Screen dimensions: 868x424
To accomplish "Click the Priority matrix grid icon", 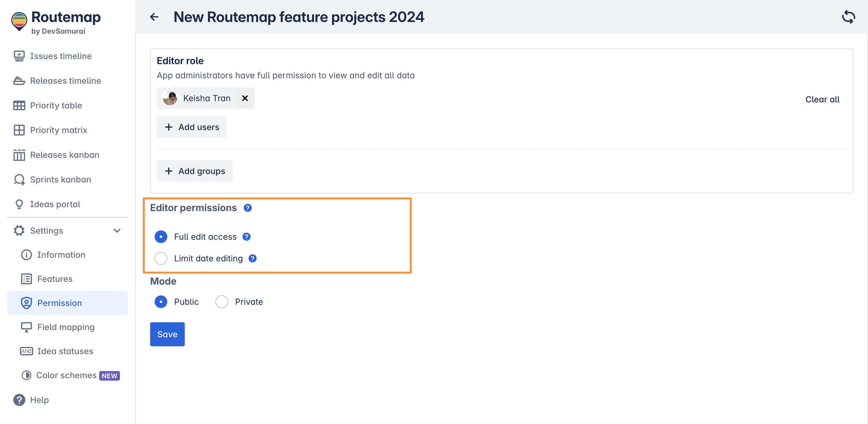I will [19, 130].
